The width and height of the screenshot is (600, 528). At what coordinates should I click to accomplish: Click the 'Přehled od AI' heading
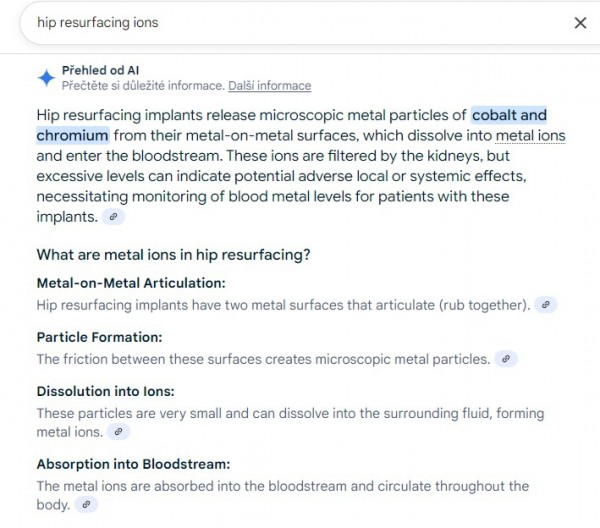tap(100, 70)
